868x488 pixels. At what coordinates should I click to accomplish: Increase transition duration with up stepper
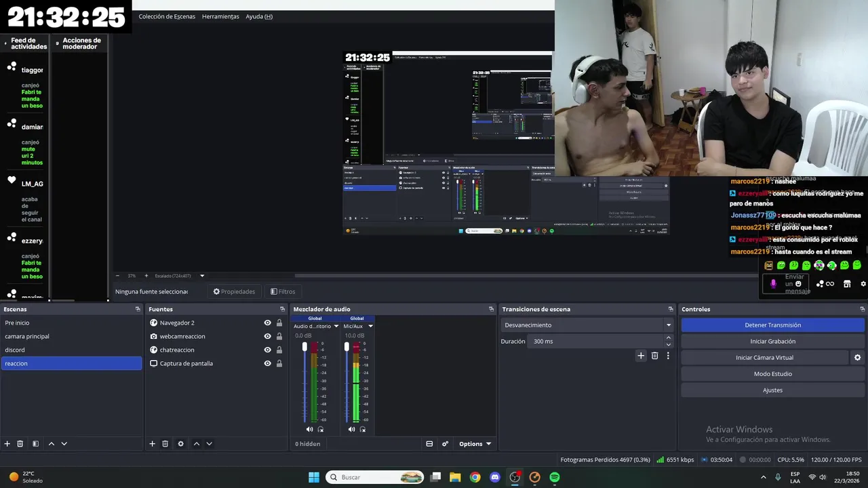coord(668,338)
